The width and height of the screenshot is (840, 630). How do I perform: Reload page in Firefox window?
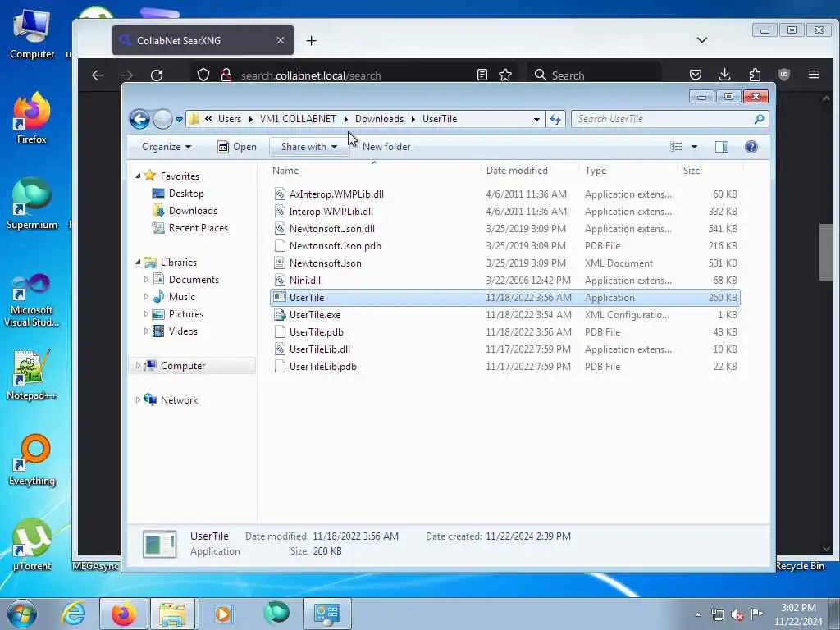[157, 75]
